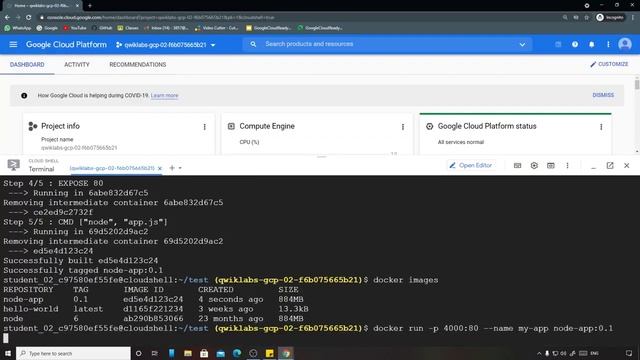Click the Search products and resources field

[388, 44]
